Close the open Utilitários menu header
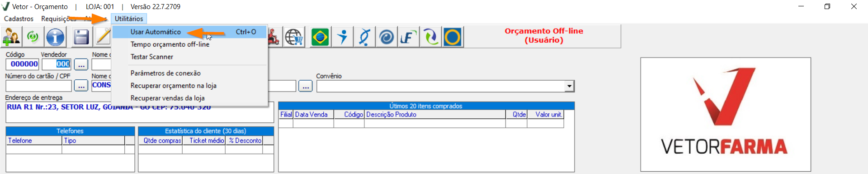Viewport: 868px width, 174px height. coord(129,19)
